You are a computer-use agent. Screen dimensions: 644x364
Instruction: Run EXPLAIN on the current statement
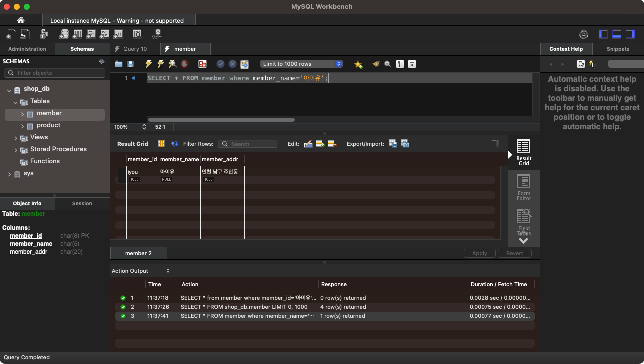pos(172,64)
